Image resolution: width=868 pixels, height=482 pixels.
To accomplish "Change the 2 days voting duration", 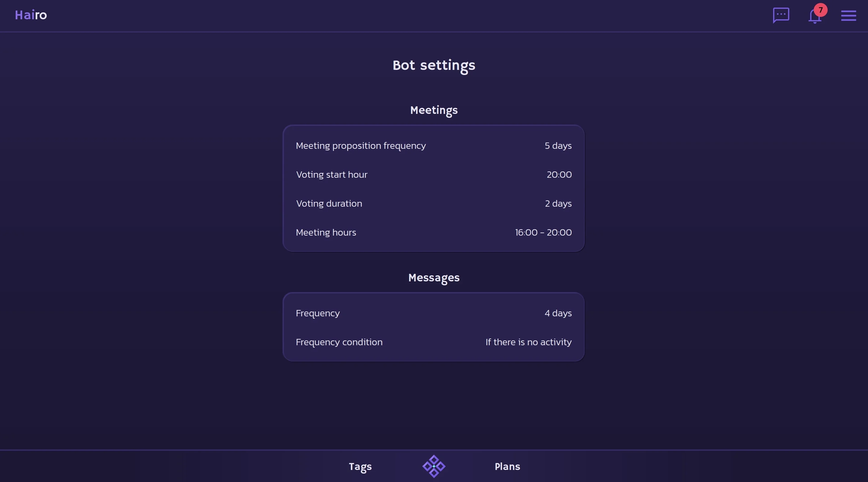I will click(x=558, y=203).
